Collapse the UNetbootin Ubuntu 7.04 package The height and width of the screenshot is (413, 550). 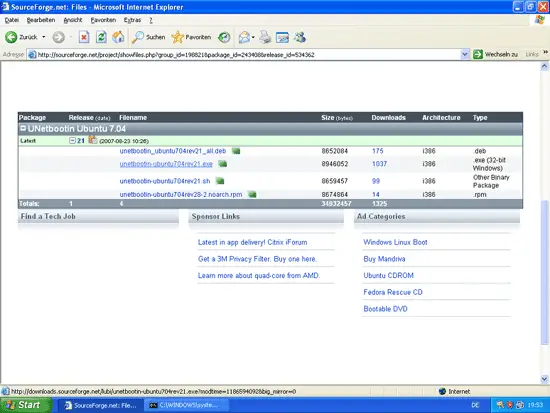[x=23, y=128]
